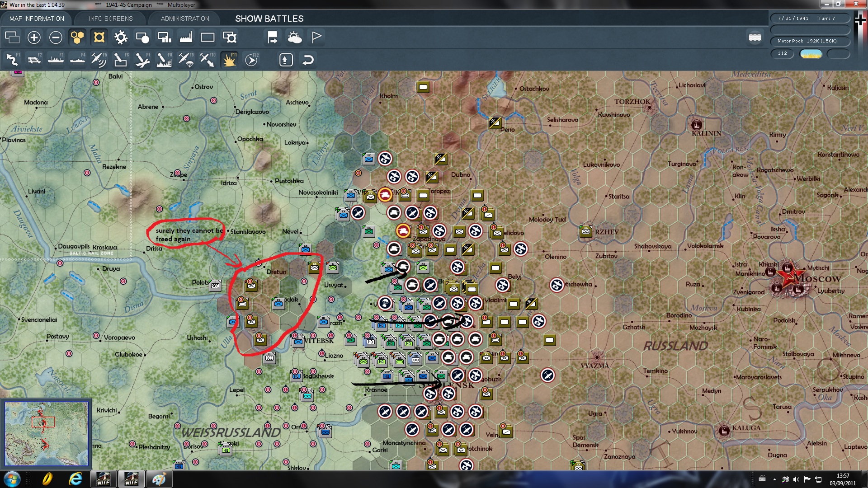This screenshot has height=488, width=868.
Task: Click the rectangle-with-bars toolbar icon
Action: point(164,37)
